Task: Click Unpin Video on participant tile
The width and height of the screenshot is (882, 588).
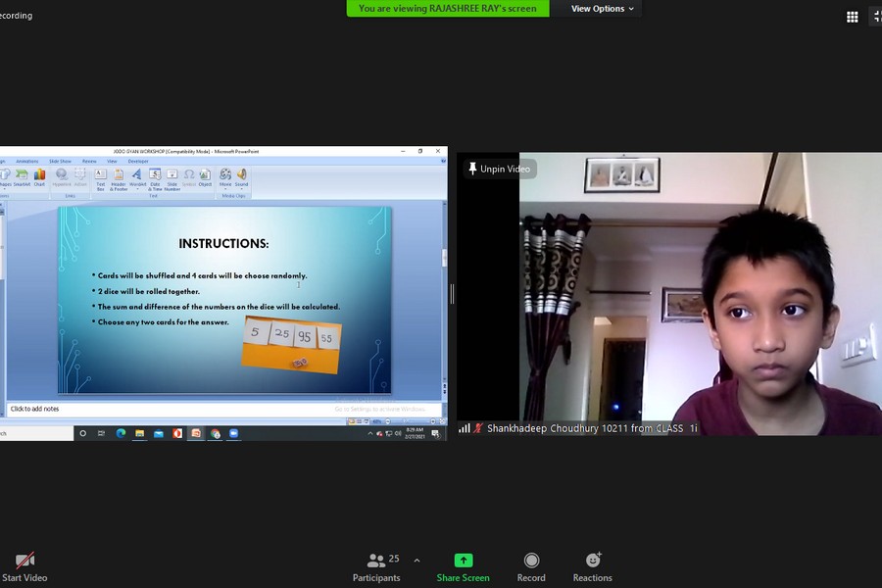Action: [499, 169]
